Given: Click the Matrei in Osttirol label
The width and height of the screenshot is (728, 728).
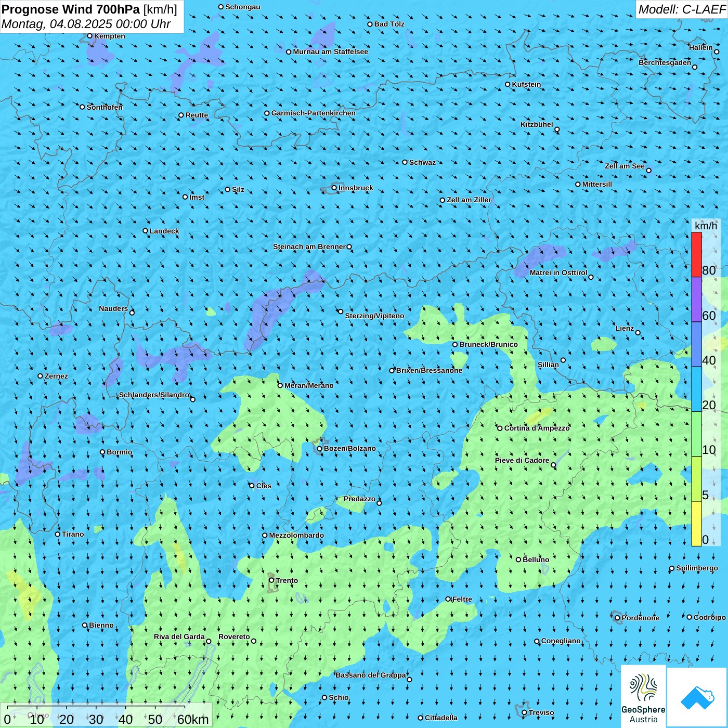Looking at the screenshot, I should click(558, 272).
